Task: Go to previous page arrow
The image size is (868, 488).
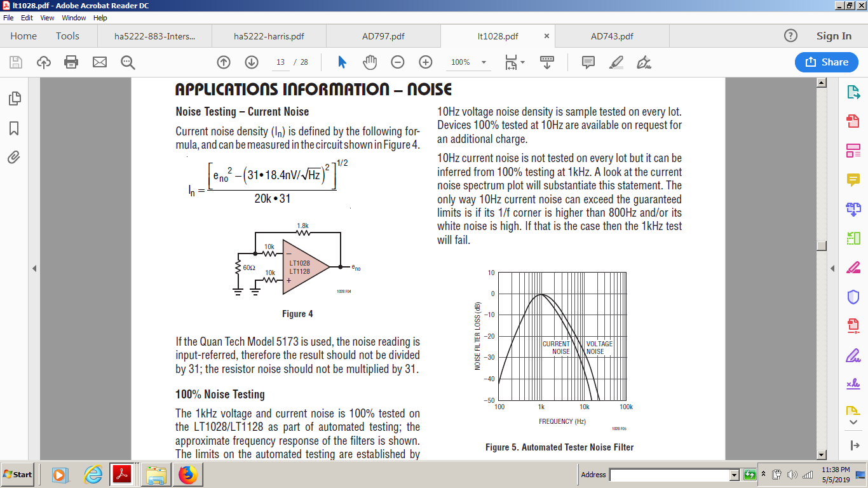Action: (x=224, y=62)
